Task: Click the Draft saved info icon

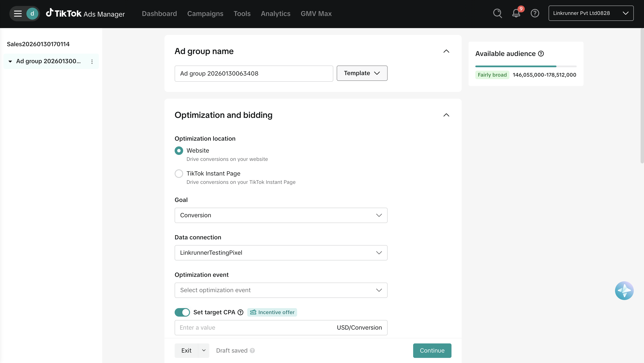Action: pyautogui.click(x=252, y=350)
